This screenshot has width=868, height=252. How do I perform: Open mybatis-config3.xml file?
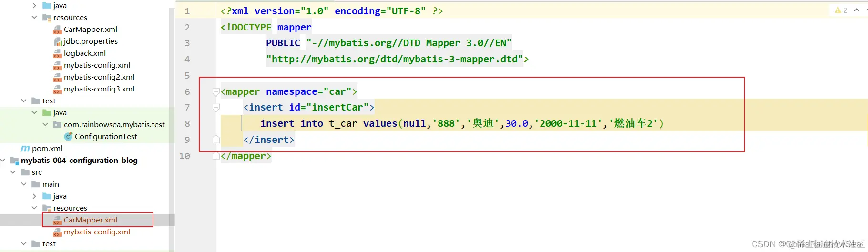(x=99, y=89)
